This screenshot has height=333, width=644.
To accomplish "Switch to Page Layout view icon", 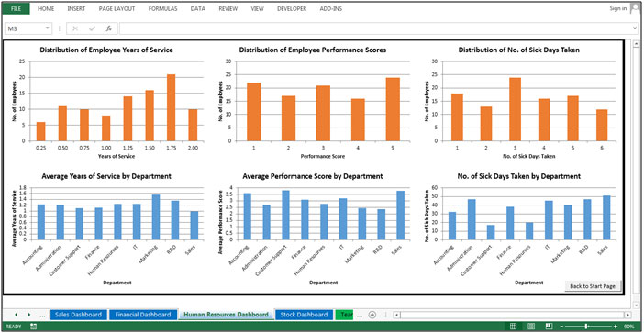I will [x=531, y=326].
